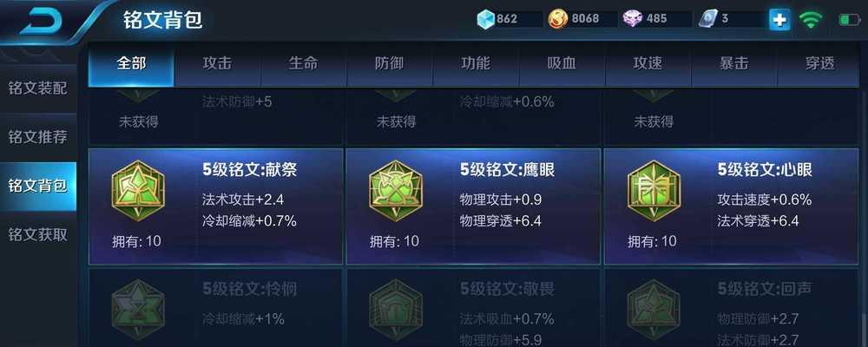Open the 防御 filter tab

pos(389,63)
